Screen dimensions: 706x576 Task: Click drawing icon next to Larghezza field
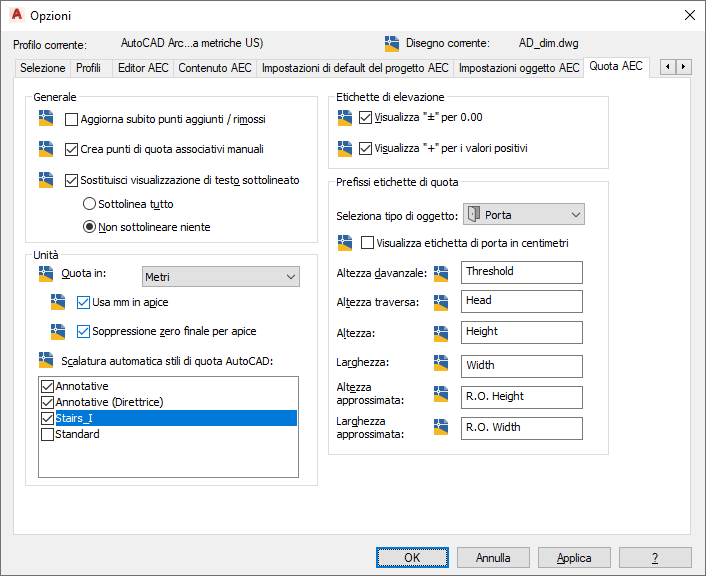pos(441,363)
